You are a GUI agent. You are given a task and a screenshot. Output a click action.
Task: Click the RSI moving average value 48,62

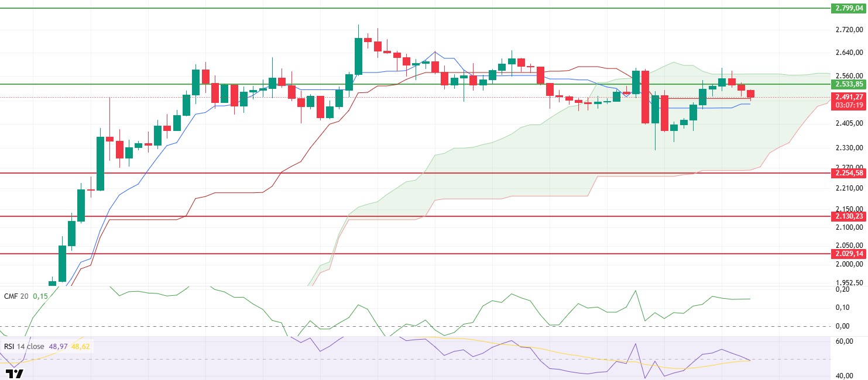[x=80, y=346]
